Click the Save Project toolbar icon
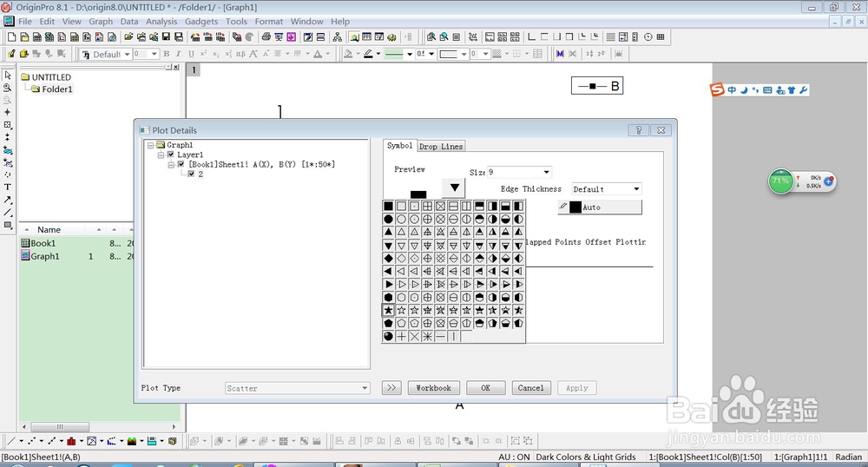The height and width of the screenshot is (467, 868). [x=166, y=37]
